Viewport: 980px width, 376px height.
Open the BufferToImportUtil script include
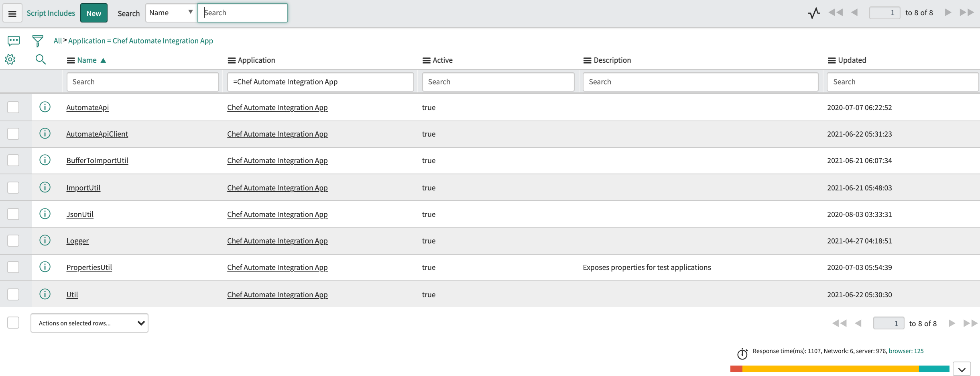coord(97,161)
